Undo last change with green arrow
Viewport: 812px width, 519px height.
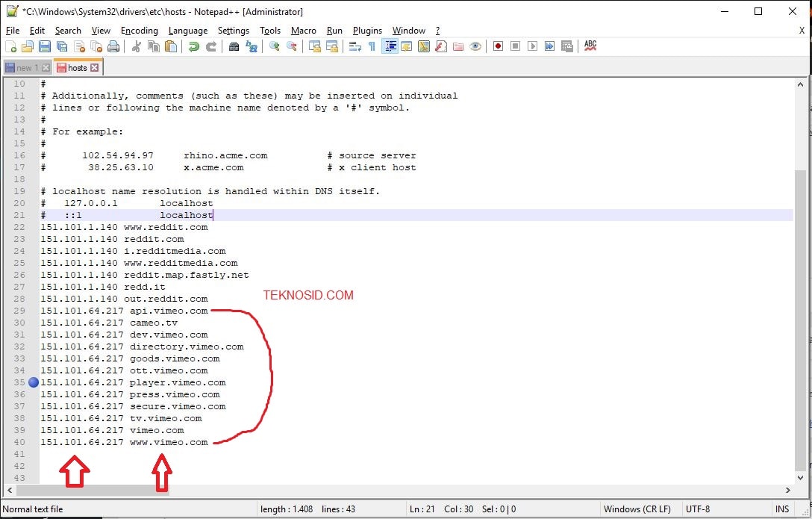pos(194,46)
